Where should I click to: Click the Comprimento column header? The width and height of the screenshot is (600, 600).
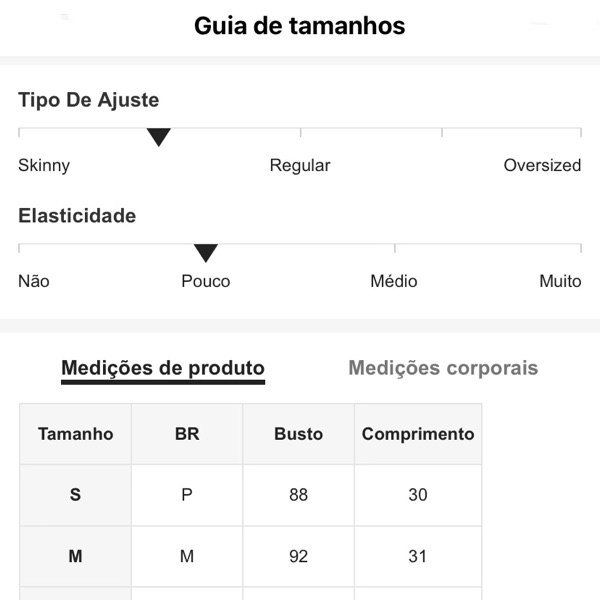click(x=418, y=434)
